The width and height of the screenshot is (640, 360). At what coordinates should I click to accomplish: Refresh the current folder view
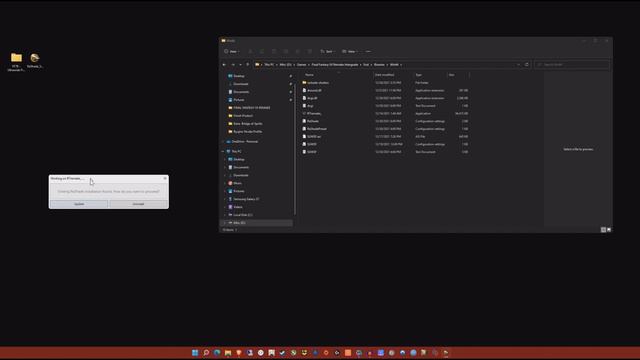point(527,64)
